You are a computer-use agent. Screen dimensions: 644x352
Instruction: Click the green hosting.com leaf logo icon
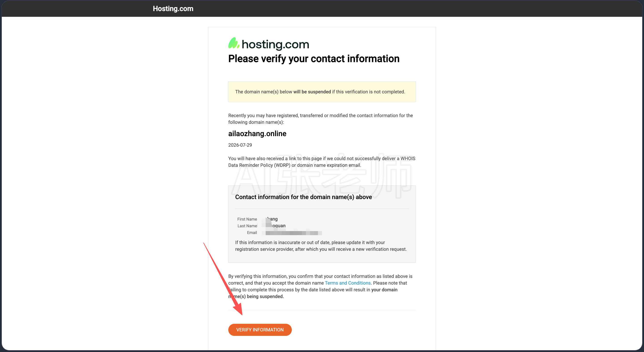[x=234, y=43]
